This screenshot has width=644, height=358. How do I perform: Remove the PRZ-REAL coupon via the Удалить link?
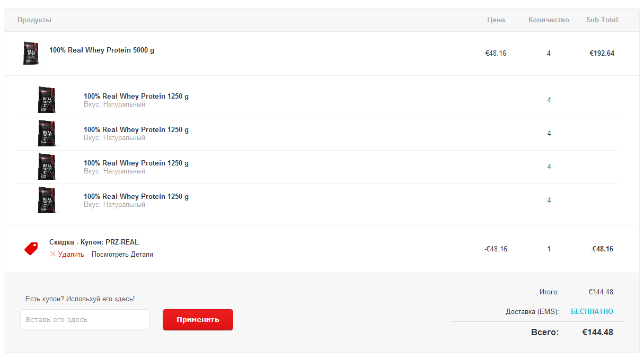coord(71,255)
